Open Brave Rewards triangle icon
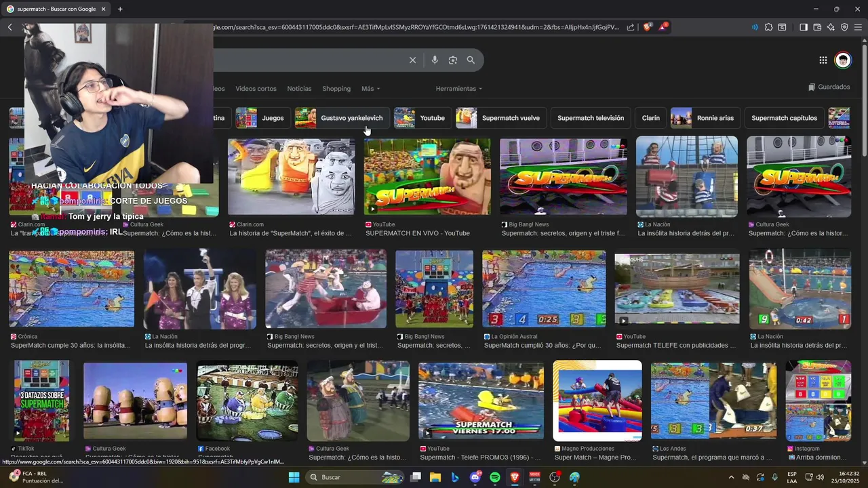This screenshot has width=868, height=488. pos(663,27)
